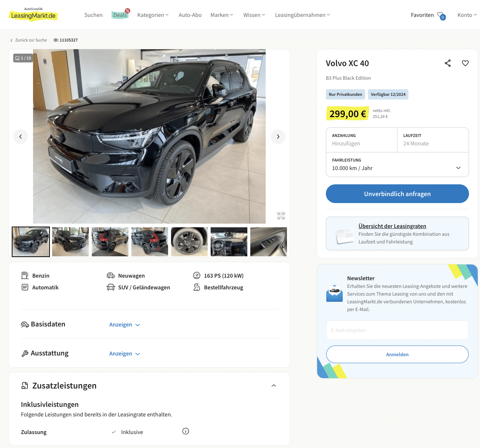Collapse the Zusatzleistungen section
480x448 pixels.
(274, 386)
